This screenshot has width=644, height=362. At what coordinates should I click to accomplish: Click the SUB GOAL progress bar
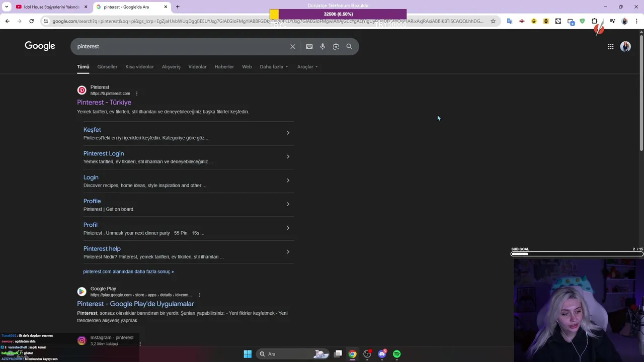coord(577,254)
